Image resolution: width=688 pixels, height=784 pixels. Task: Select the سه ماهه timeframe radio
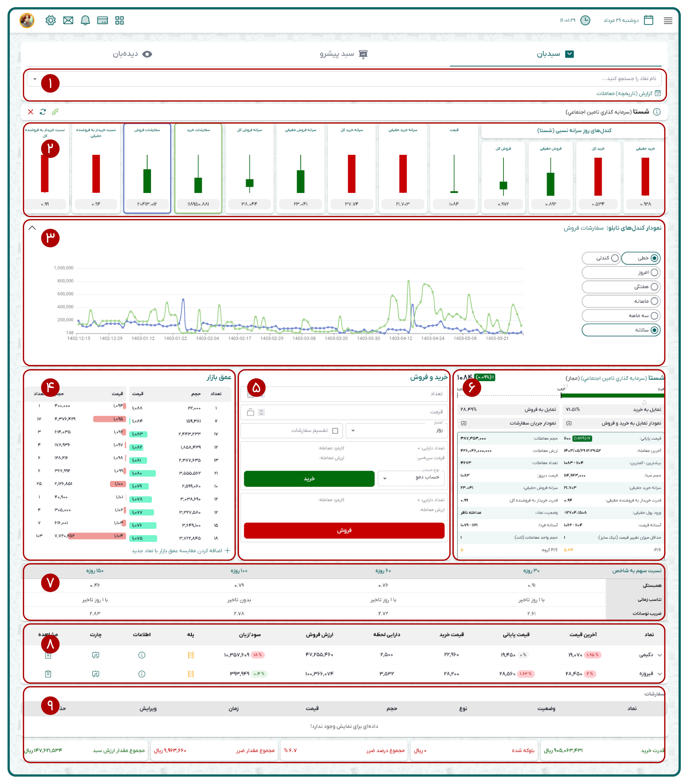pyautogui.click(x=654, y=315)
